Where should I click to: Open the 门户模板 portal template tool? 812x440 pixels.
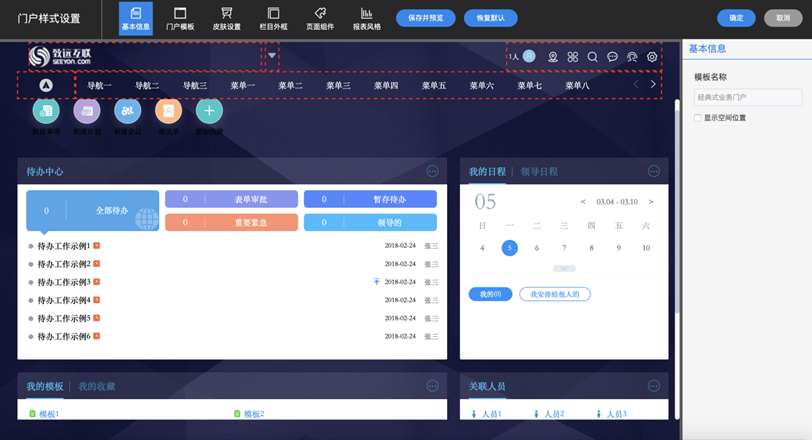click(x=180, y=18)
